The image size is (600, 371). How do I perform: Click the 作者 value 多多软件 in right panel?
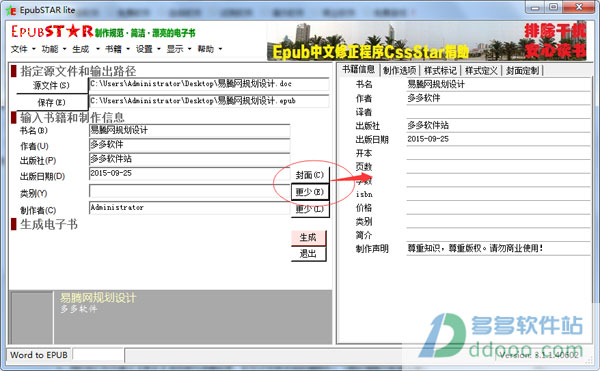coord(498,98)
